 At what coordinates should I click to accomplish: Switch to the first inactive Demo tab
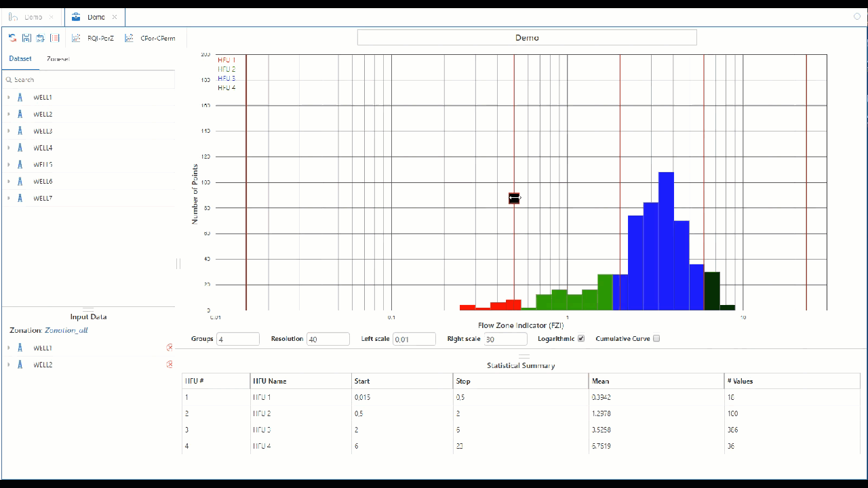(x=32, y=17)
